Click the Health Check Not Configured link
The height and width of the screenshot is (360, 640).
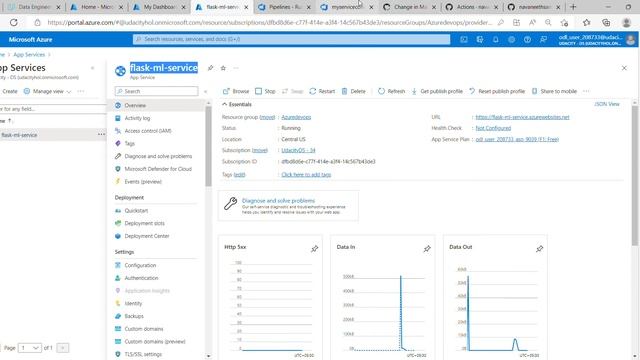[493, 128]
